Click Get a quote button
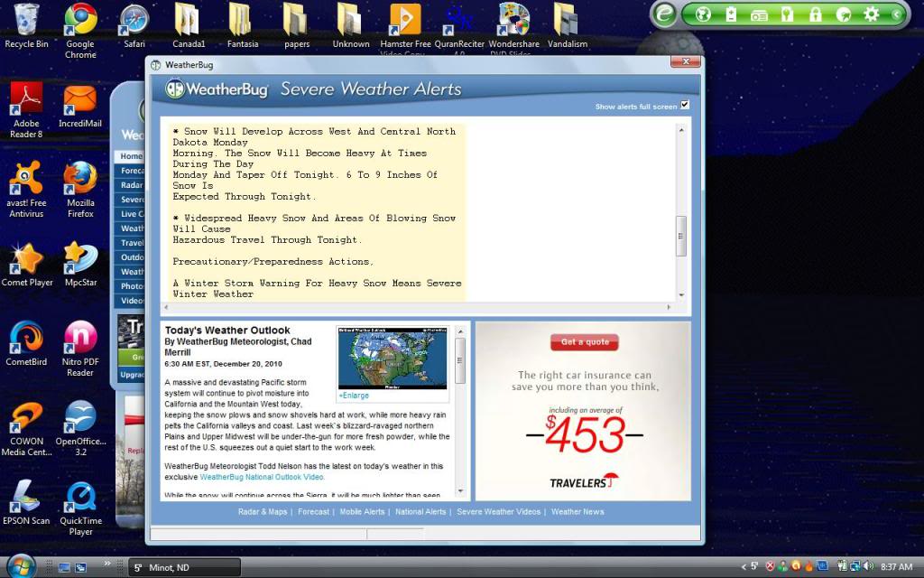 (x=585, y=342)
